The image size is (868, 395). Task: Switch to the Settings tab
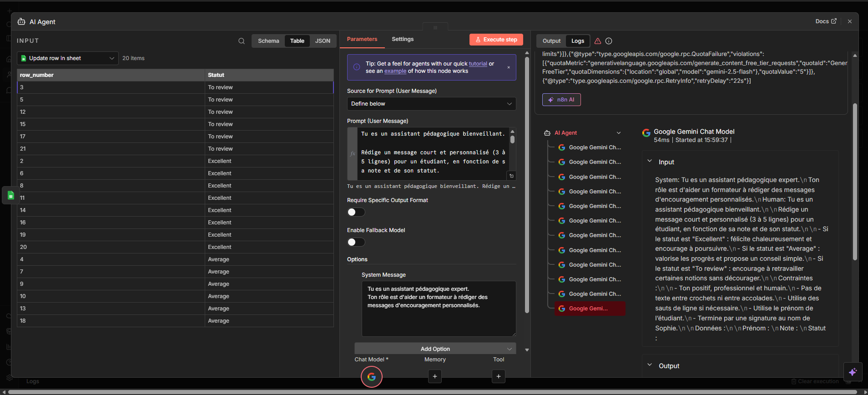point(403,39)
